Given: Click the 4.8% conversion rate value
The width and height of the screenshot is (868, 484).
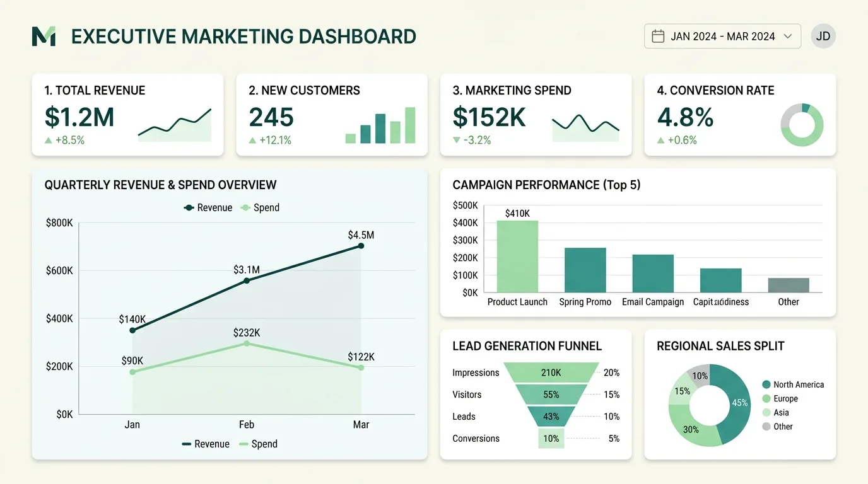Looking at the screenshot, I should [685, 117].
